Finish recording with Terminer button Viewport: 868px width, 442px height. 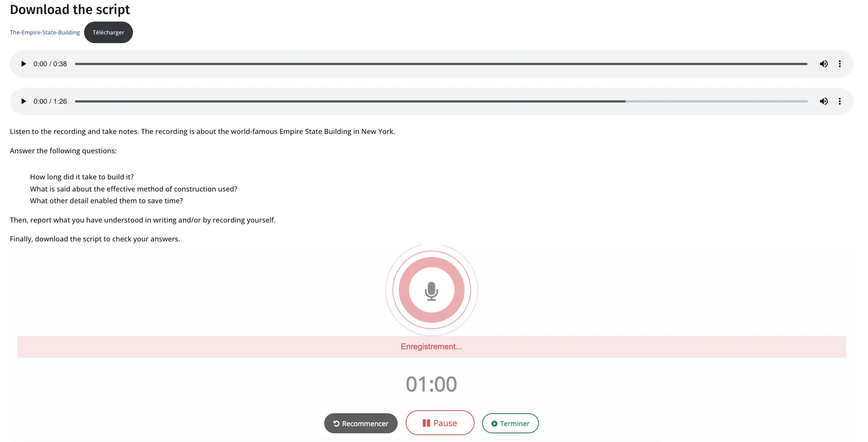click(510, 423)
